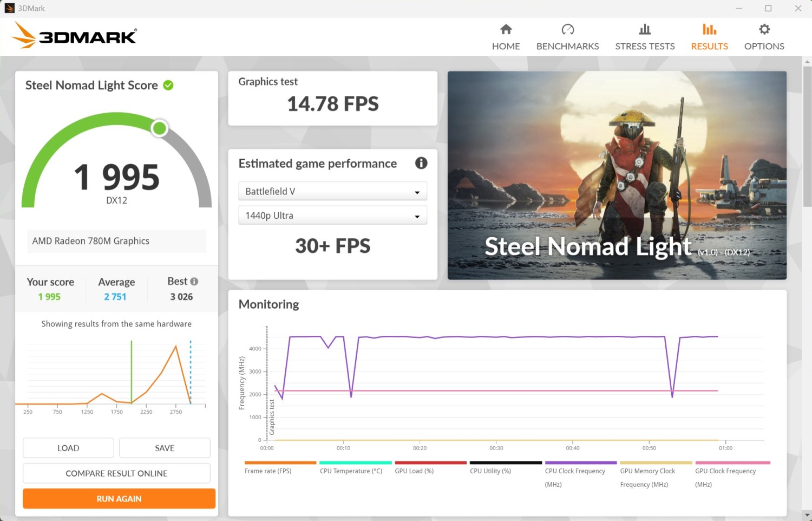Click the 30+ FPS estimated performance value
812x521 pixels.
pyautogui.click(x=333, y=246)
